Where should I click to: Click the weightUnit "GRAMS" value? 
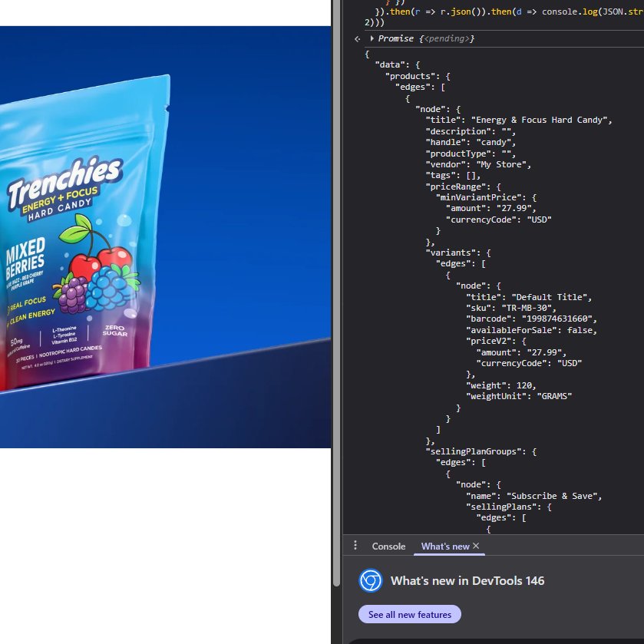pos(554,396)
